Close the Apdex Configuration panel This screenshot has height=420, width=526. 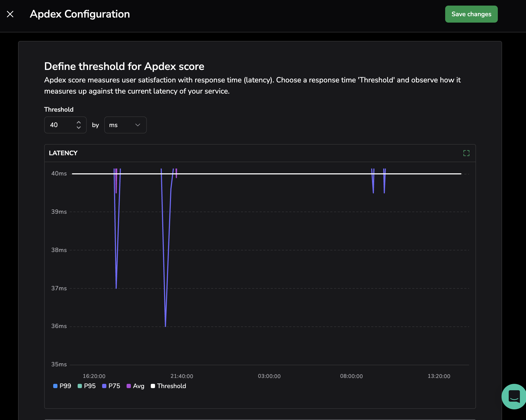click(10, 14)
